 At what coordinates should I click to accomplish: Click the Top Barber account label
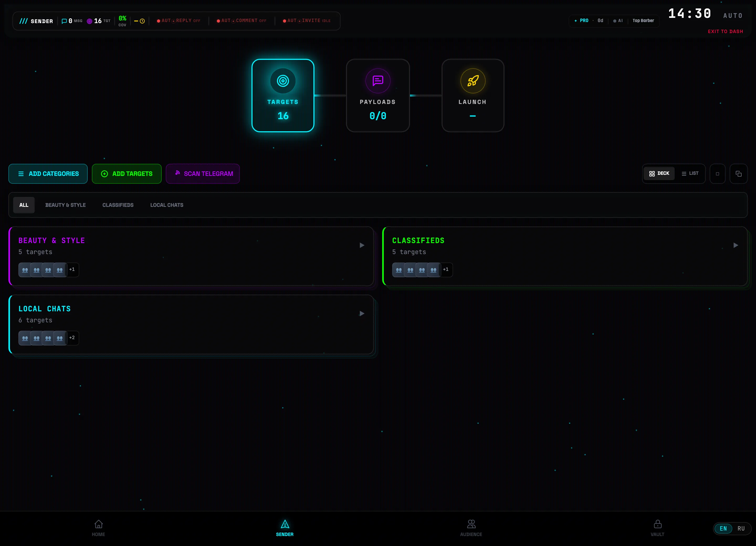643,21
